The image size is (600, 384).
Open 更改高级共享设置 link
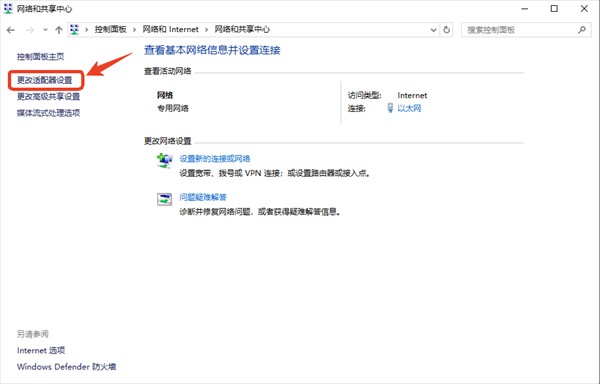(x=49, y=96)
